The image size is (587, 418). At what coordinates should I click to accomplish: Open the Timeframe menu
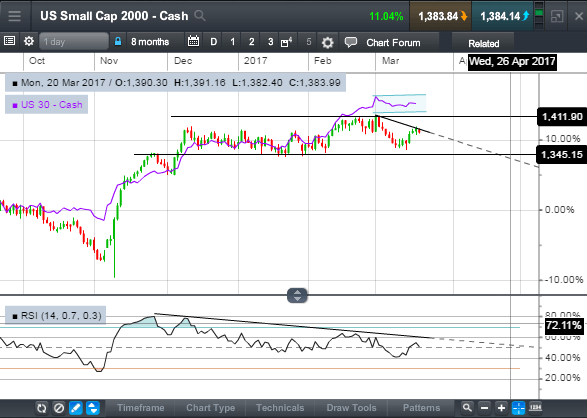coord(140,408)
